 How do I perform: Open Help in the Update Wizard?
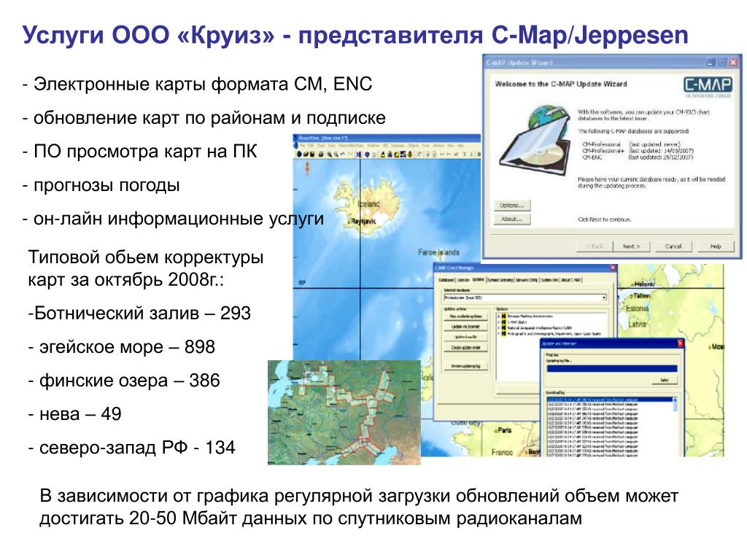[x=715, y=246]
